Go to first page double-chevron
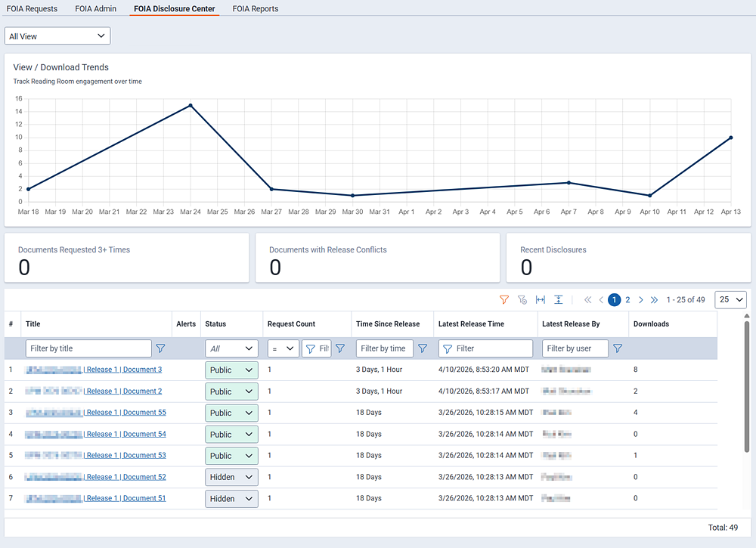This screenshot has width=756, height=548. click(587, 299)
